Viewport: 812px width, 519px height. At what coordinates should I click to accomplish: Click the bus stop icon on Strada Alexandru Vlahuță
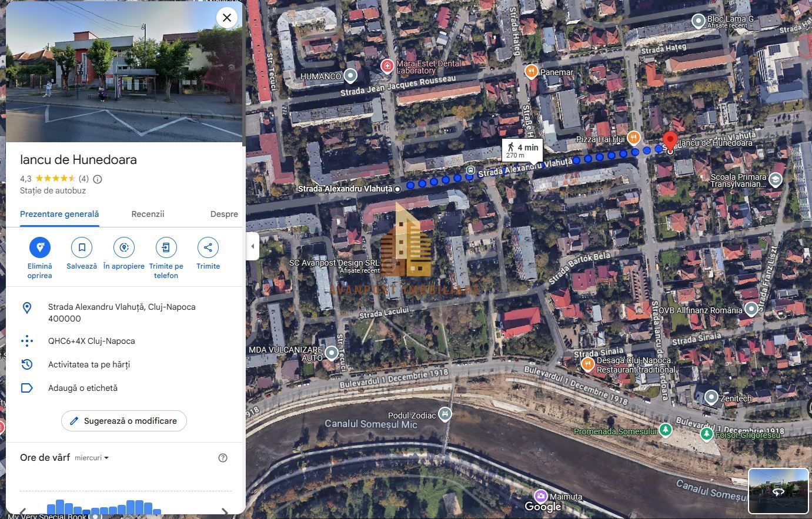[x=470, y=170]
